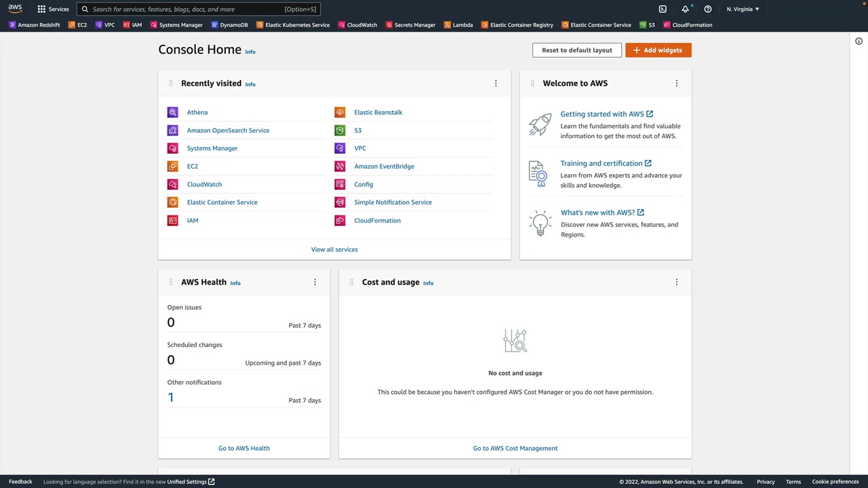
Task: Open Getting started with AWS link
Action: click(607, 114)
